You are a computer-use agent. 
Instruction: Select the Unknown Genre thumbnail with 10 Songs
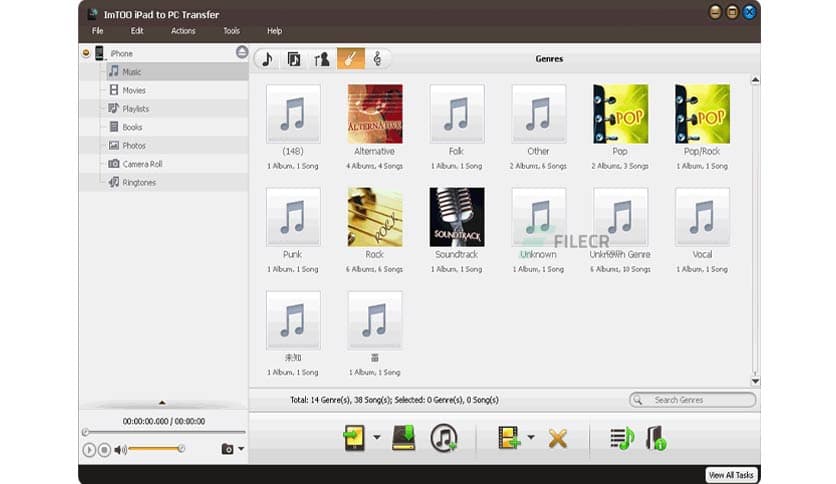tap(621, 217)
